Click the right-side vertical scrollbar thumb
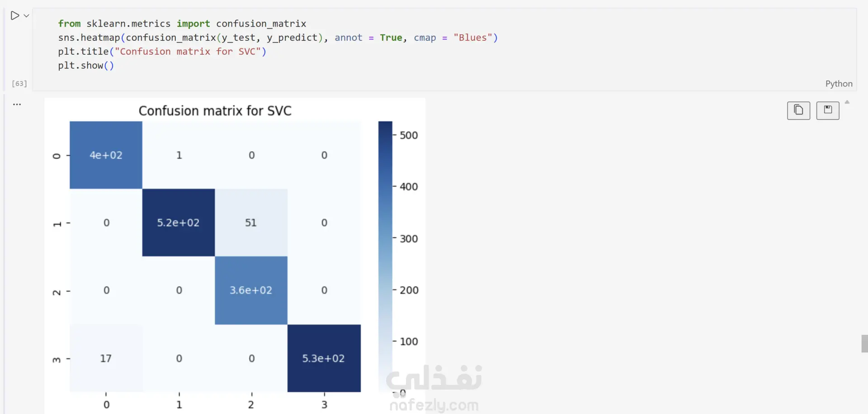 864,343
